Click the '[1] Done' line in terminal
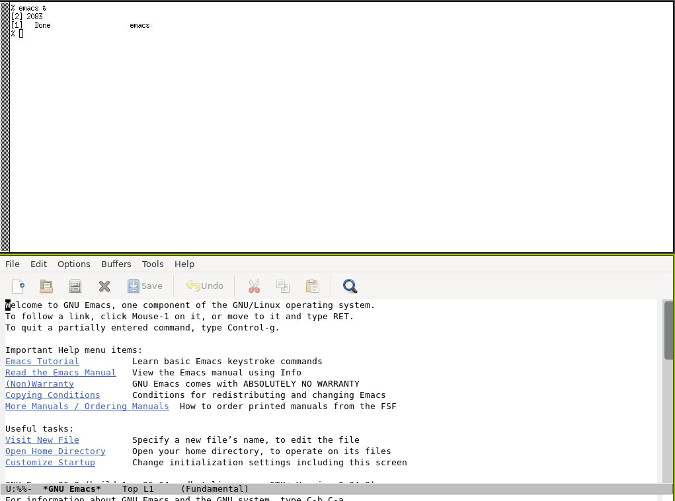675x501 pixels. tap(80, 25)
